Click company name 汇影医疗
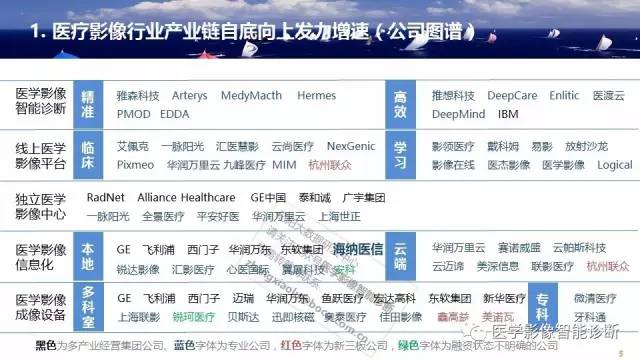640x360 pixels. click(x=193, y=269)
